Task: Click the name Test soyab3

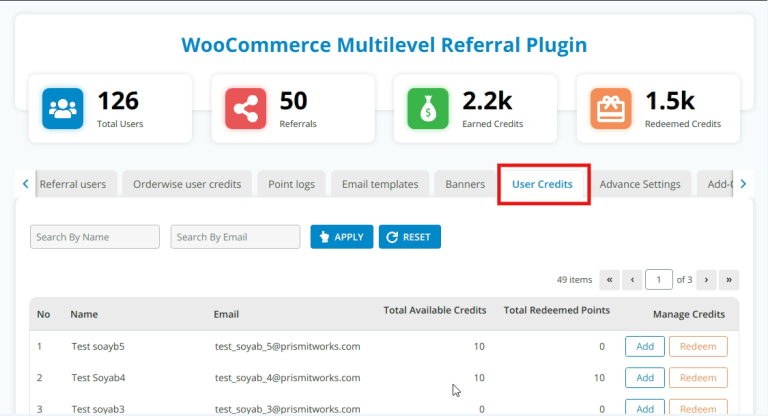Action: (98, 409)
